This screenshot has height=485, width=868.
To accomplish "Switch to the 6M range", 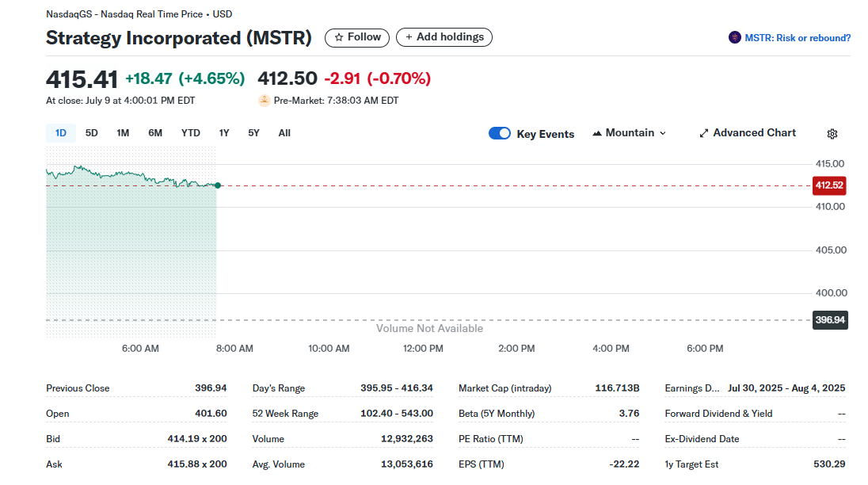I will pyautogui.click(x=155, y=133).
